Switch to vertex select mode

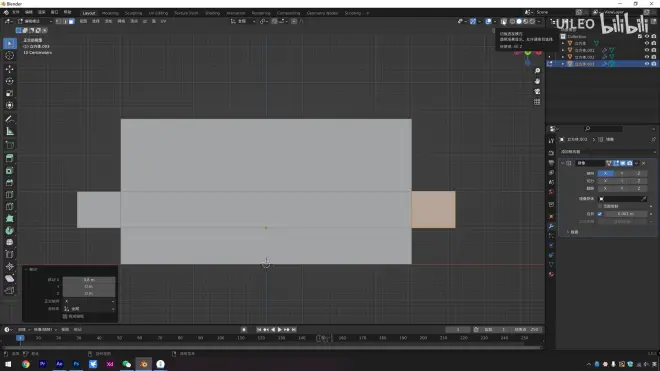[x=59, y=21]
